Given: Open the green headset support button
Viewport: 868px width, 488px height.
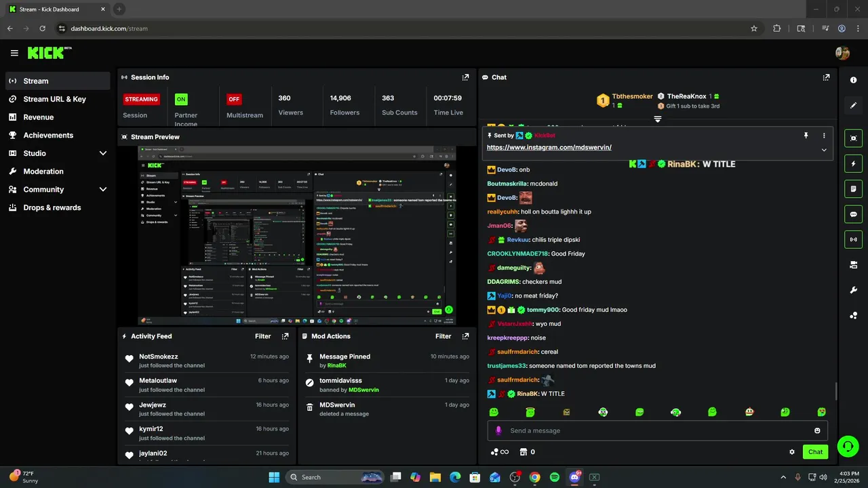Looking at the screenshot, I should click(x=848, y=446).
